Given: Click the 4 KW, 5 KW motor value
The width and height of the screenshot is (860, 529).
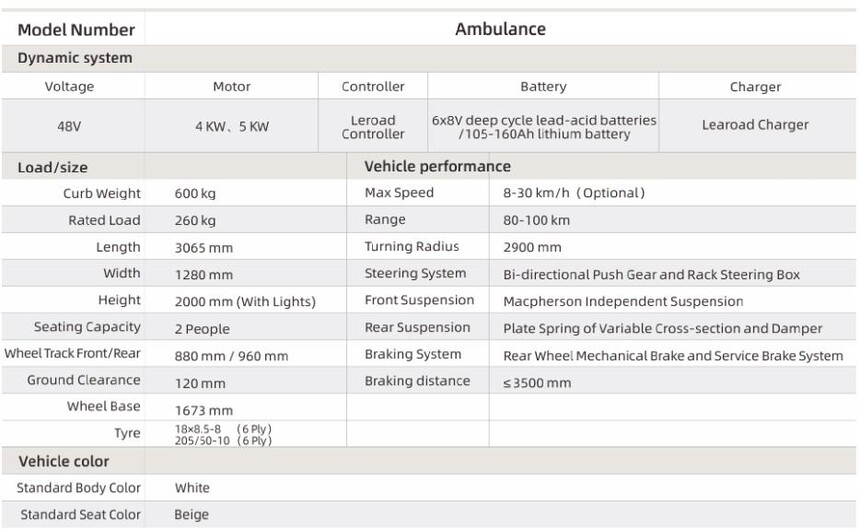Looking at the screenshot, I should pos(232,126).
